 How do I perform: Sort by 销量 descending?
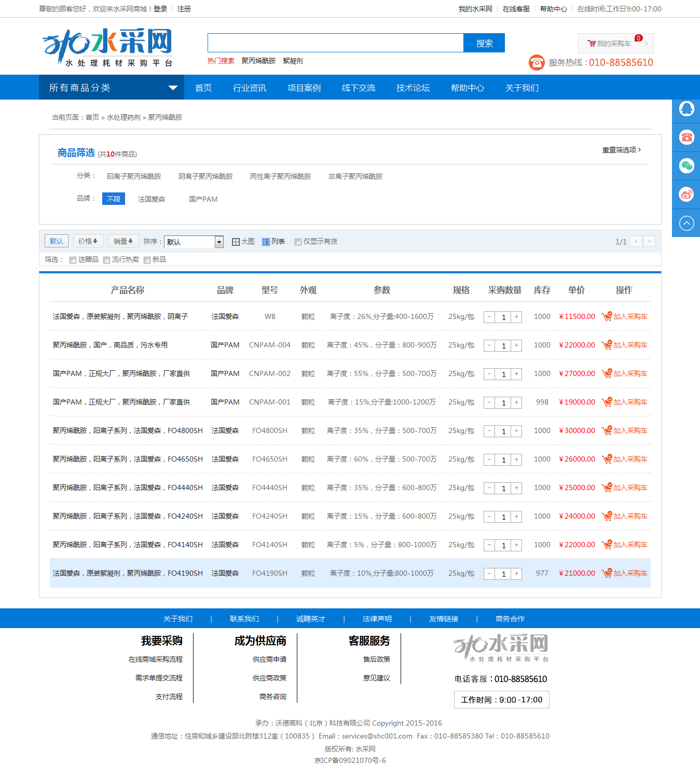click(123, 241)
